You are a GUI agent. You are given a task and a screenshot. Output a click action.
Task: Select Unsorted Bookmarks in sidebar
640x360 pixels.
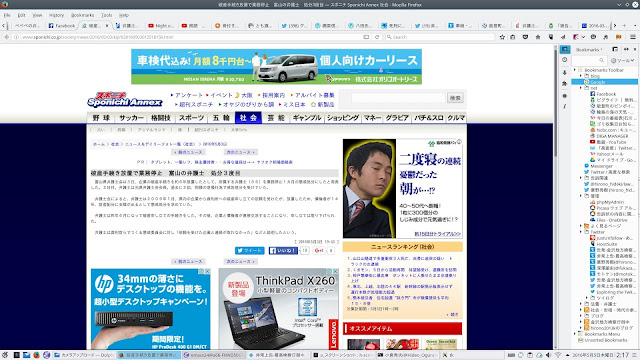(x=602, y=340)
